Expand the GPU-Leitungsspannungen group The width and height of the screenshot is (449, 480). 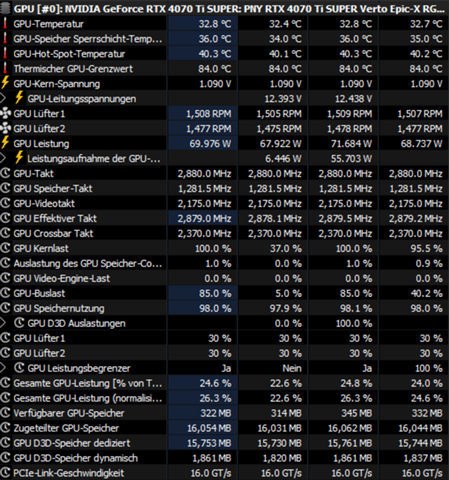tap(3, 98)
